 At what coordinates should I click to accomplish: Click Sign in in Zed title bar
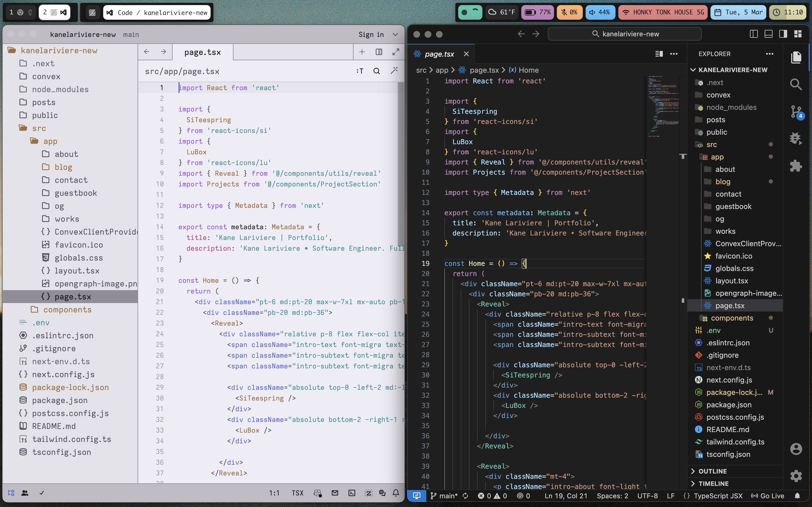pyautogui.click(x=371, y=35)
